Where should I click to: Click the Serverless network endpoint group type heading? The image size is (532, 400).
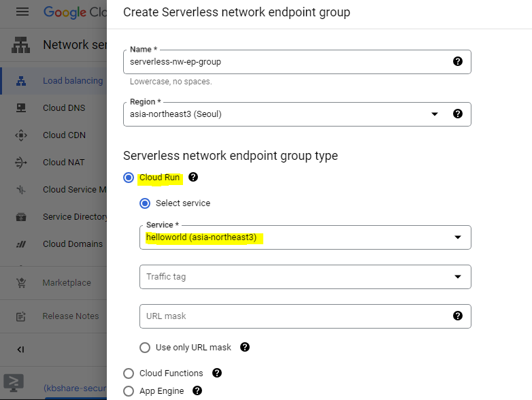(231, 156)
